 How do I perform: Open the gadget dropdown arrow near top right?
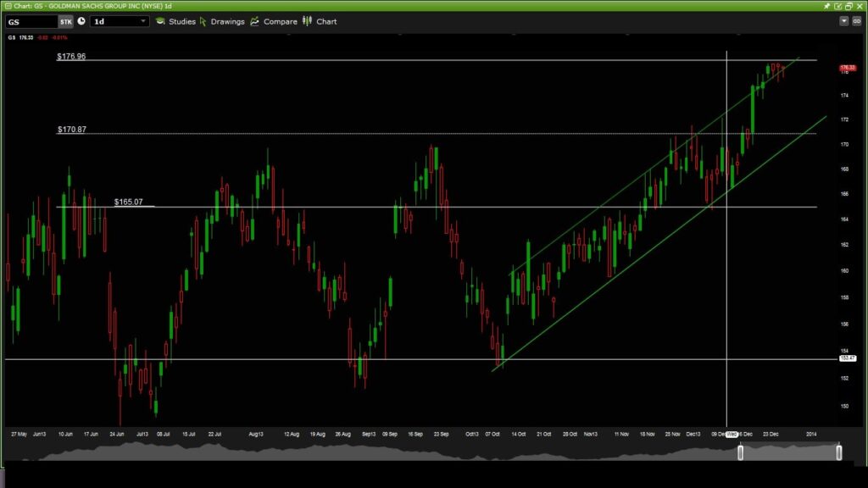[x=844, y=21]
